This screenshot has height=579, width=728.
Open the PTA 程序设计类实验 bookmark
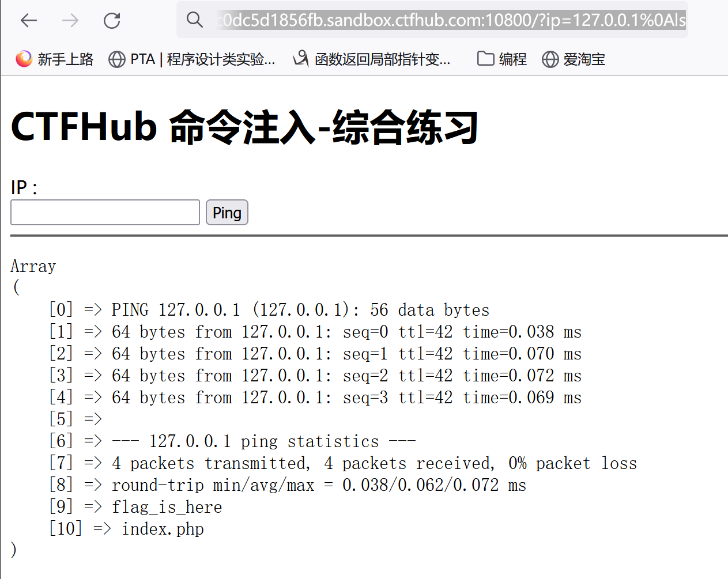(x=192, y=59)
